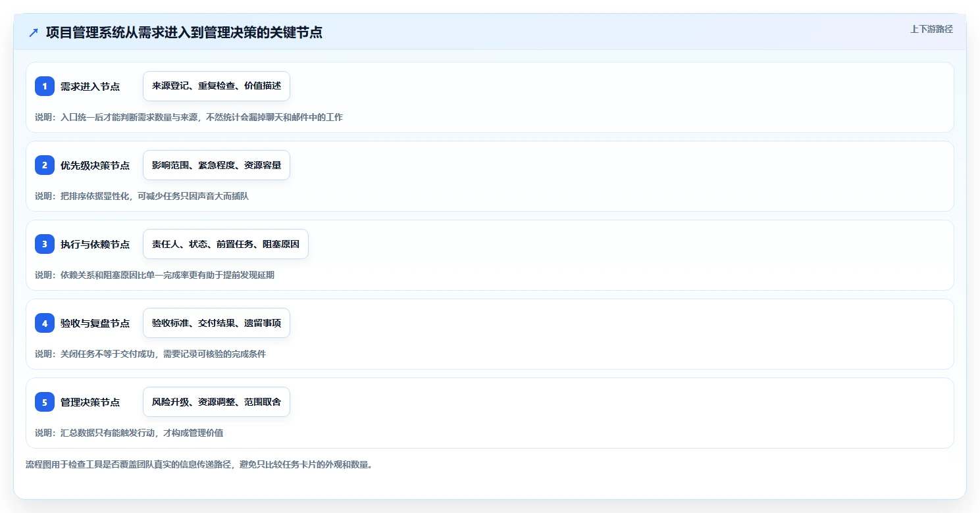Click the number 1 step badge
Image resolution: width=980 pixels, height=513 pixels.
click(x=45, y=86)
